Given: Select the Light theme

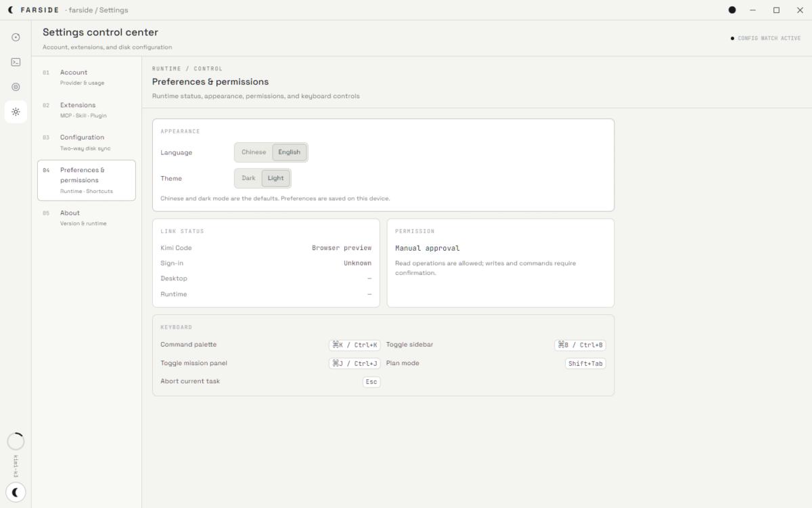Looking at the screenshot, I should click(x=276, y=178).
